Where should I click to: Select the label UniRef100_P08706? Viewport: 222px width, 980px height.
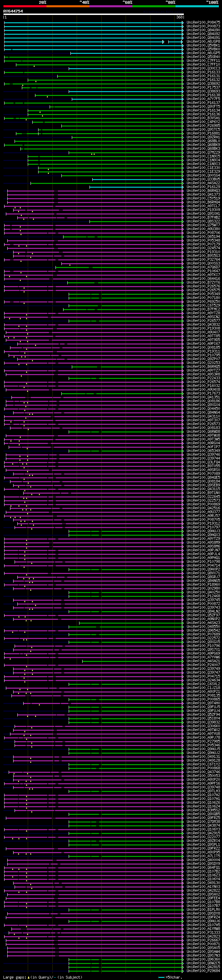tap(203, 233)
